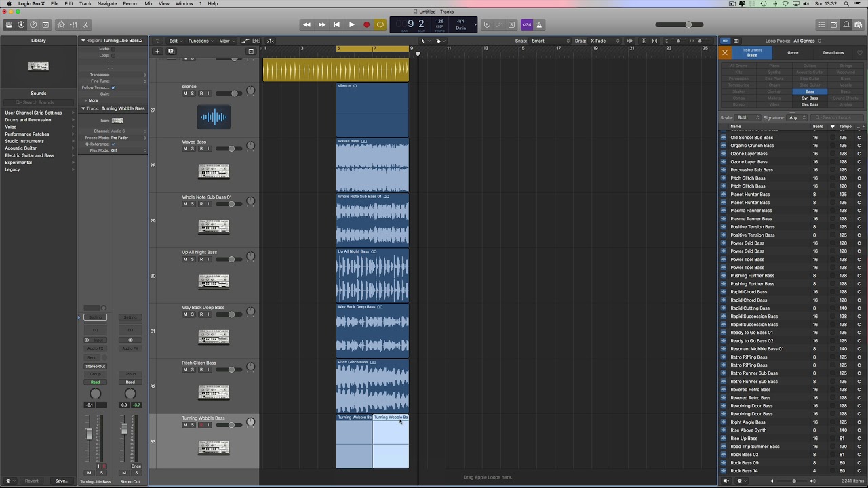This screenshot has height=488, width=868.
Task: Open the Browsers media toolbar button
Action: [858, 24]
